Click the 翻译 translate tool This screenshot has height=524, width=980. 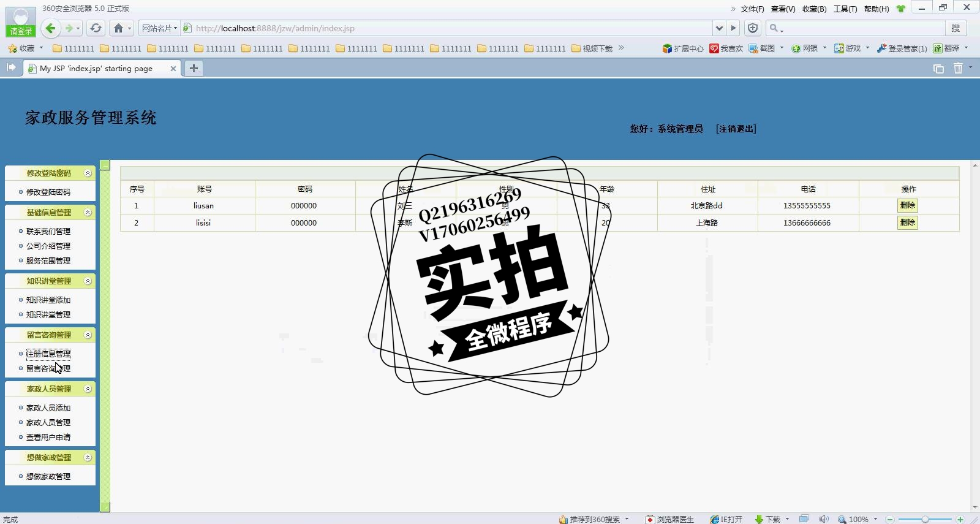[x=946, y=48]
